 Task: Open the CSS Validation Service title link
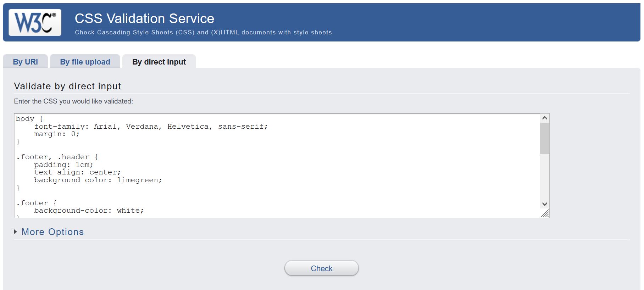[144, 18]
